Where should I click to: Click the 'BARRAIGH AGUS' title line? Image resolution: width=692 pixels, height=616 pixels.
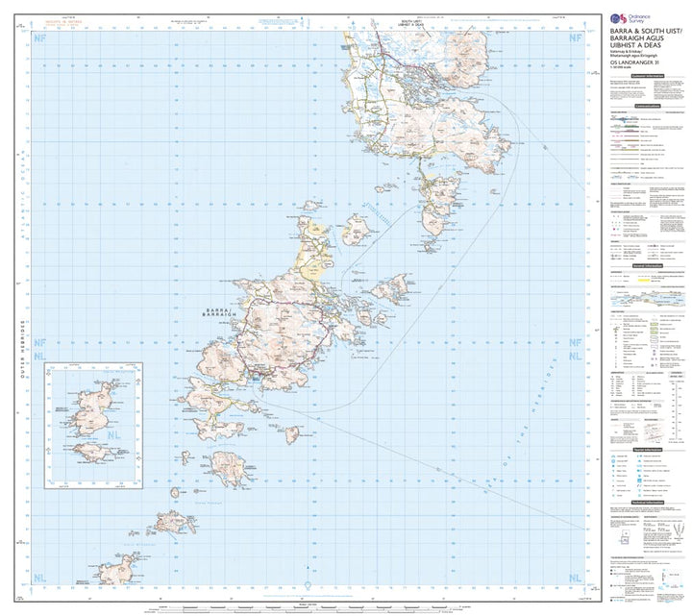637,38
